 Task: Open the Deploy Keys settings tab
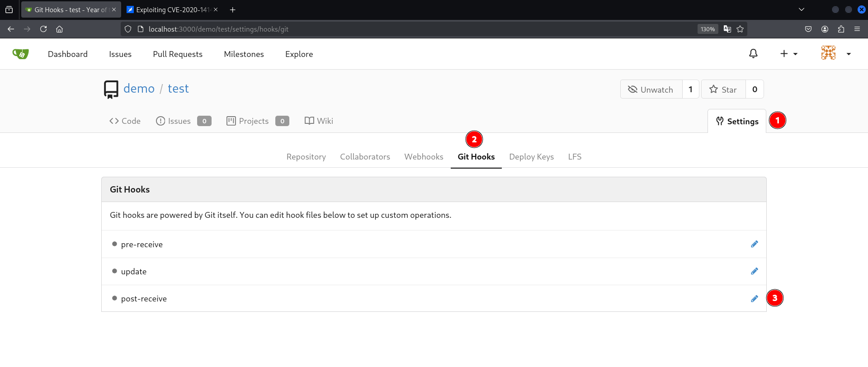tap(531, 157)
